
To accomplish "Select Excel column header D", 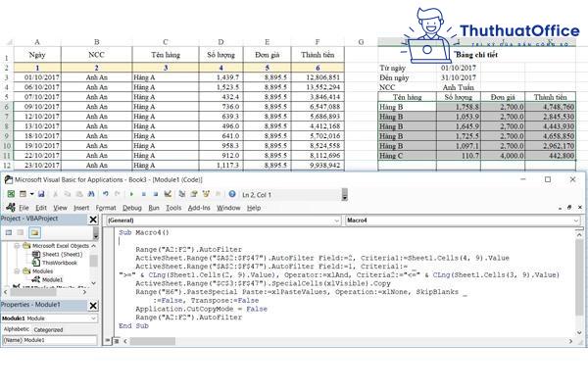I will tap(220, 42).
